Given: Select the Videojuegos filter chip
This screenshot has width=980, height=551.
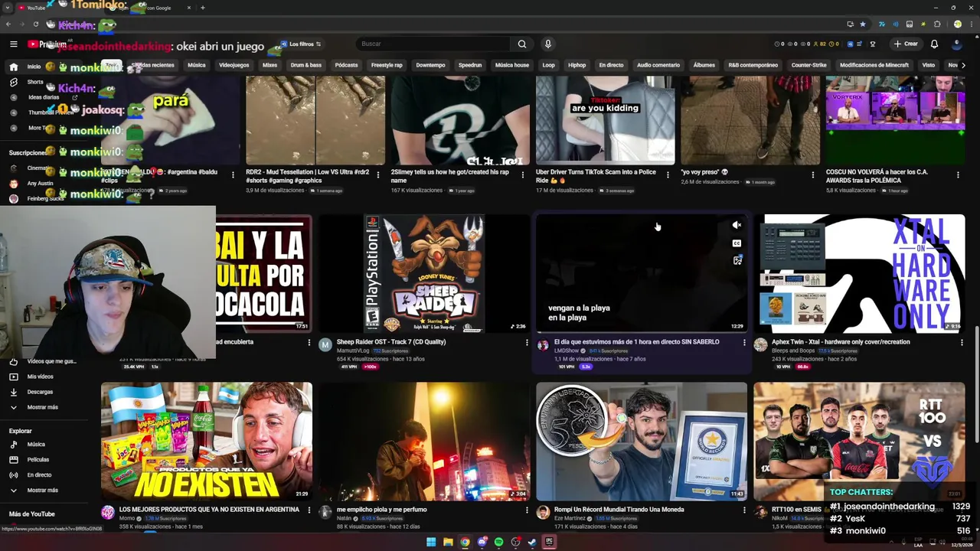Looking at the screenshot, I should [234, 65].
